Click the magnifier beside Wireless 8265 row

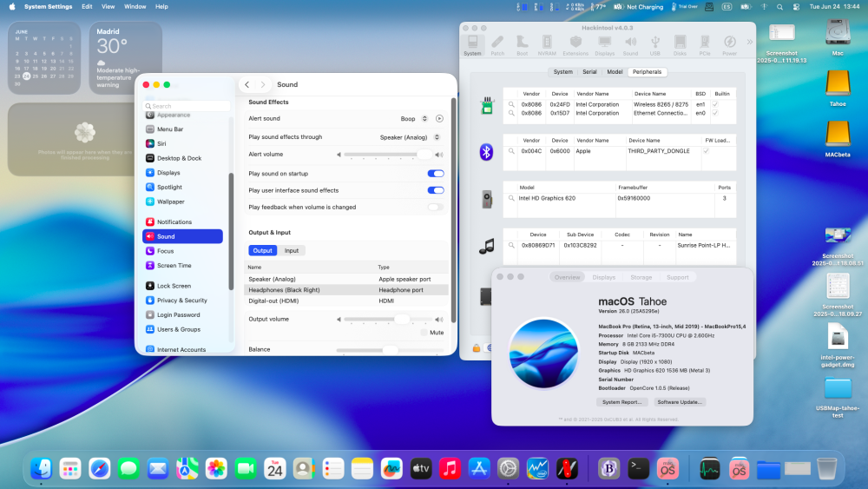pos(511,104)
